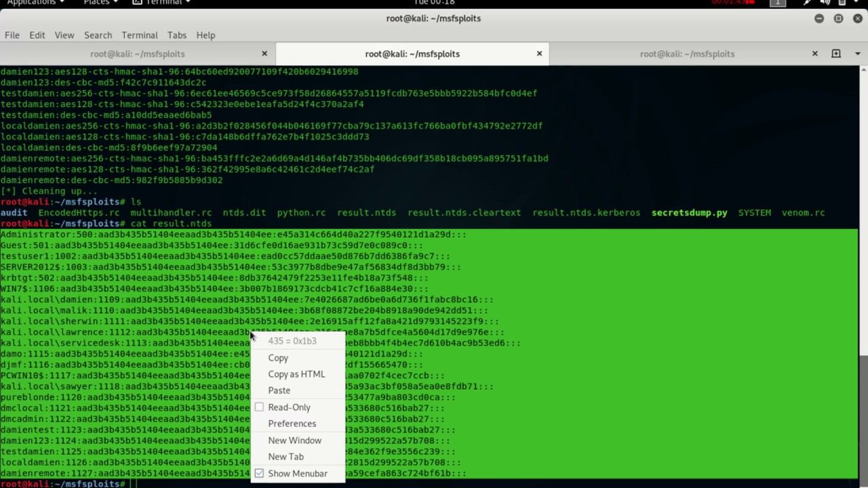
Task: Minimize the terminal window
Action: (819, 18)
